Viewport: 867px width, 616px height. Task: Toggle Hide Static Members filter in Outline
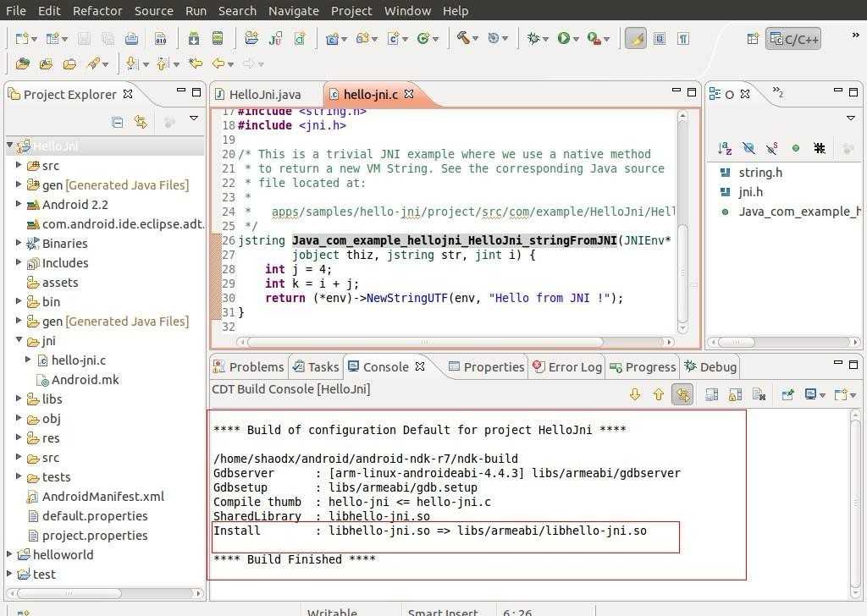click(x=772, y=148)
